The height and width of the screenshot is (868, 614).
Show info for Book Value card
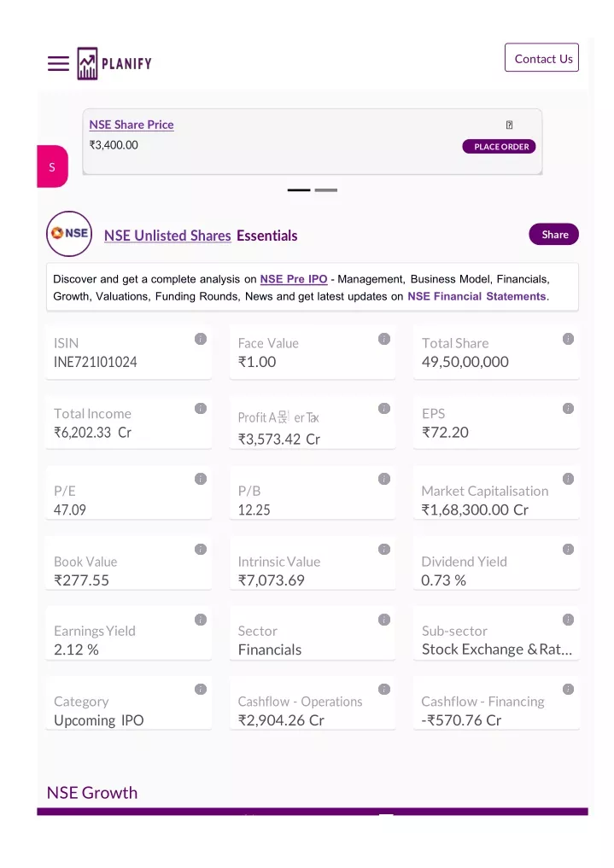pyautogui.click(x=201, y=549)
